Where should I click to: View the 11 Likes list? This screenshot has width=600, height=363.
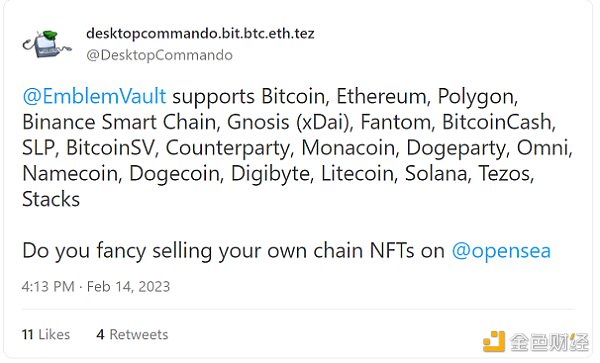point(46,335)
